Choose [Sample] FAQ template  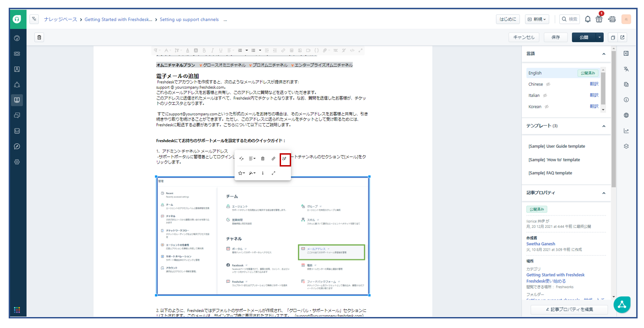(550, 173)
